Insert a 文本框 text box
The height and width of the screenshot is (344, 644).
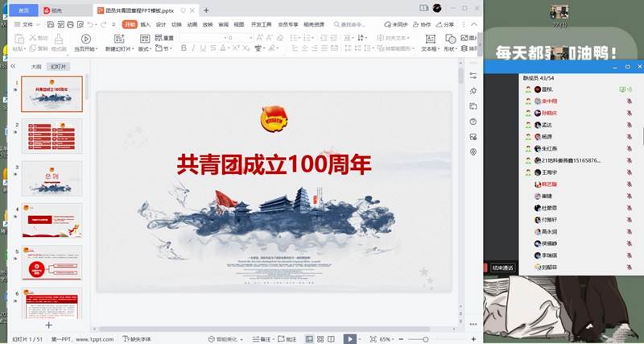[430, 39]
